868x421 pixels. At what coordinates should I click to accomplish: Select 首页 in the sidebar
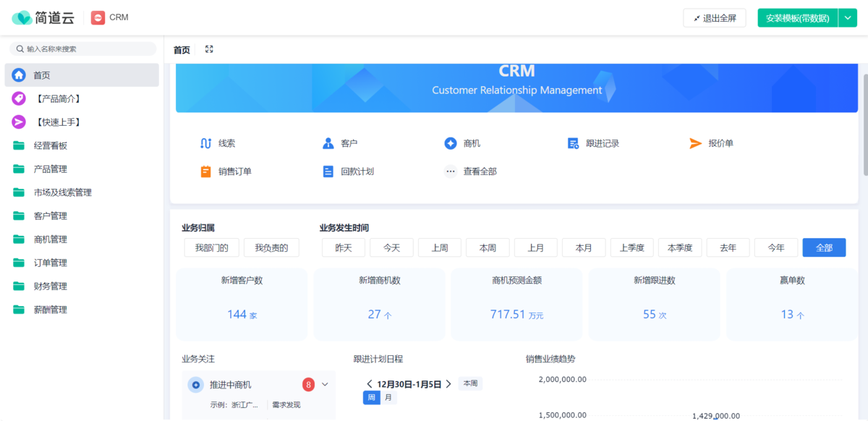pyautogui.click(x=82, y=75)
